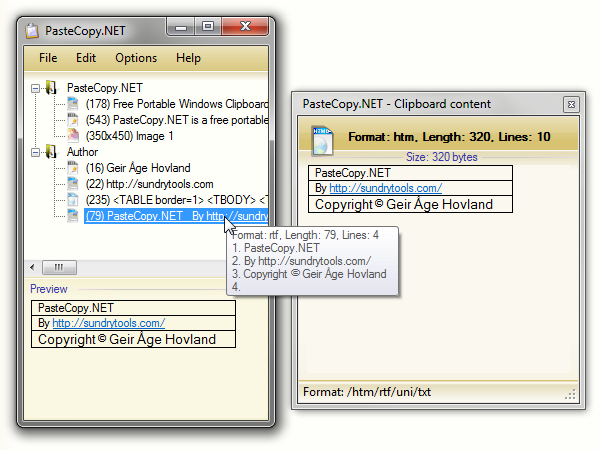
Task: Click PasteCopy.NET cell in Preview table
Action: [133, 308]
